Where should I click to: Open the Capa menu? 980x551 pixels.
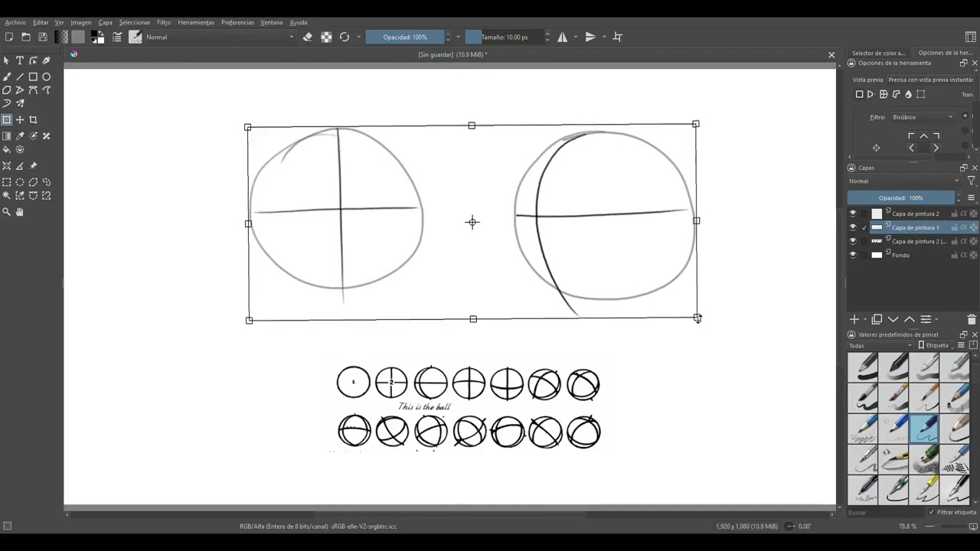tap(105, 22)
